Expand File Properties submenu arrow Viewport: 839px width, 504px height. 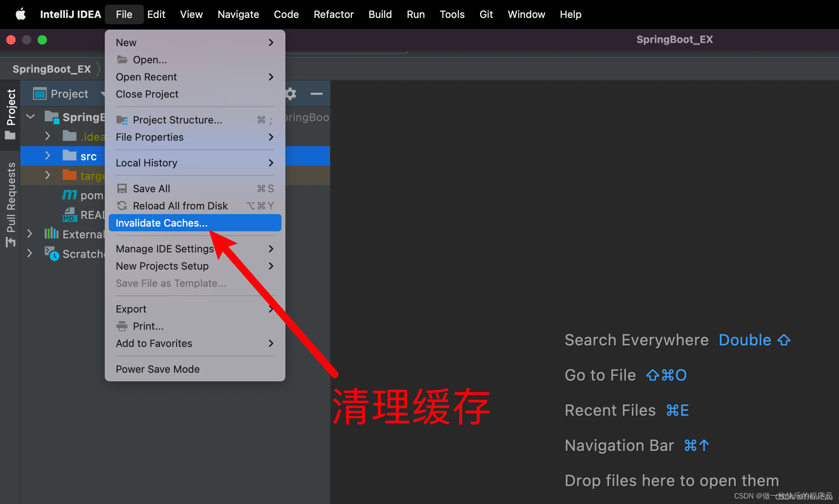click(271, 137)
